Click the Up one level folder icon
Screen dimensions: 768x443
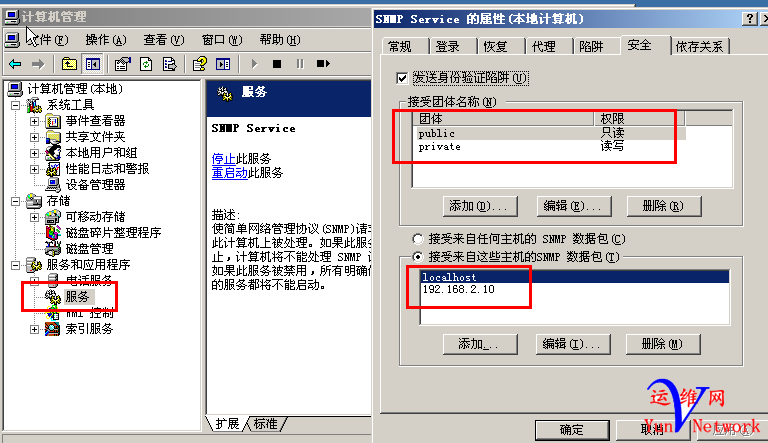pyautogui.click(x=69, y=64)
